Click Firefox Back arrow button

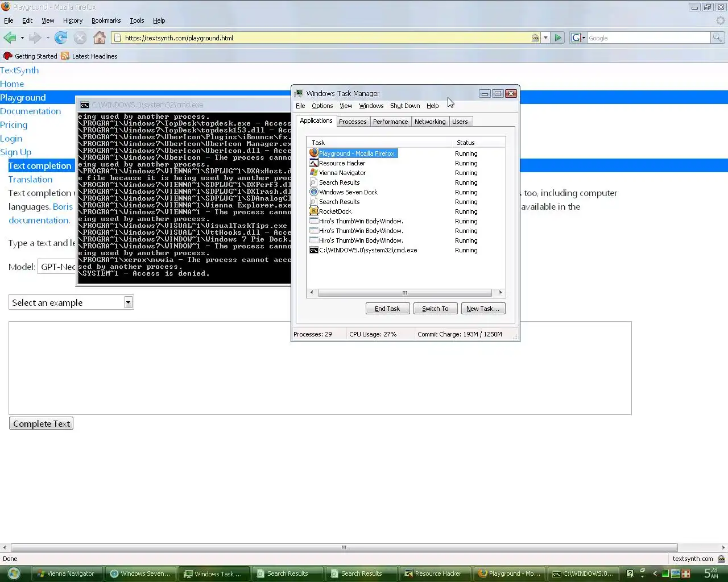click(x=10, y=38)
